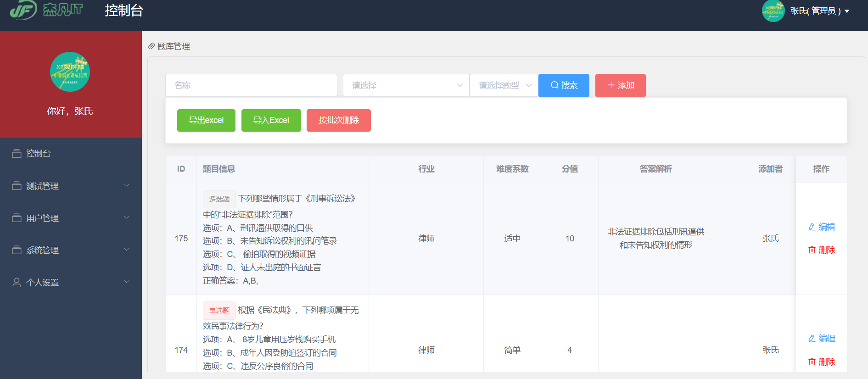Click the 控制台 header title

(x=124, y=10)
